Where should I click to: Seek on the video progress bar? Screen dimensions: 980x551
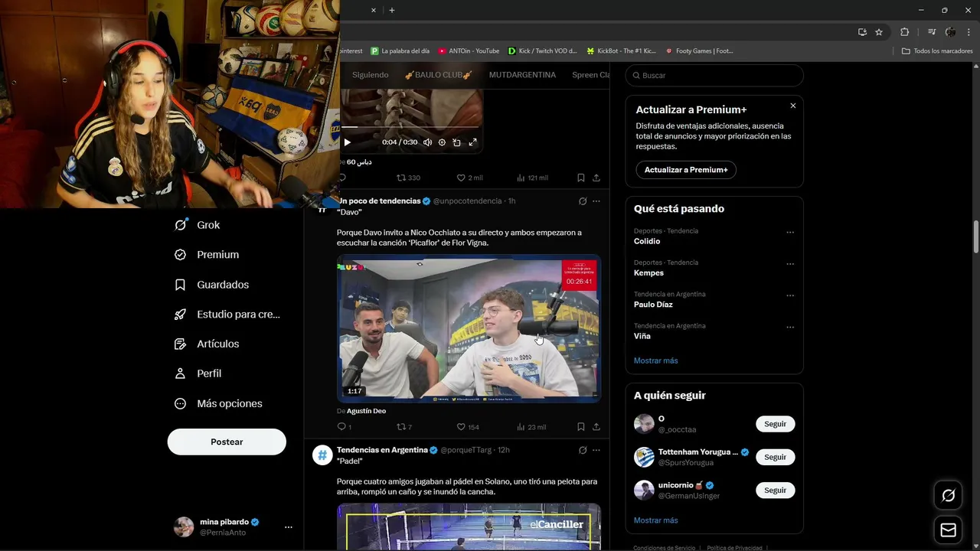click(410, 127)
